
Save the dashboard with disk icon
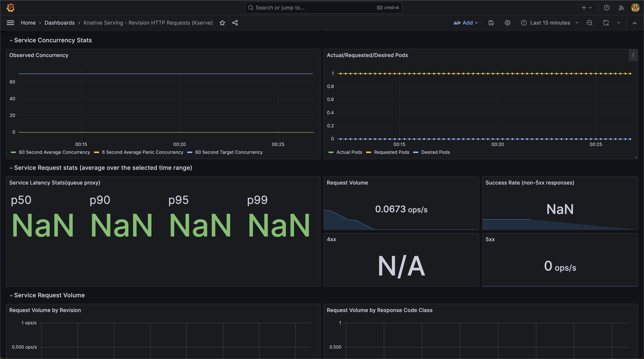click(491, 23)
